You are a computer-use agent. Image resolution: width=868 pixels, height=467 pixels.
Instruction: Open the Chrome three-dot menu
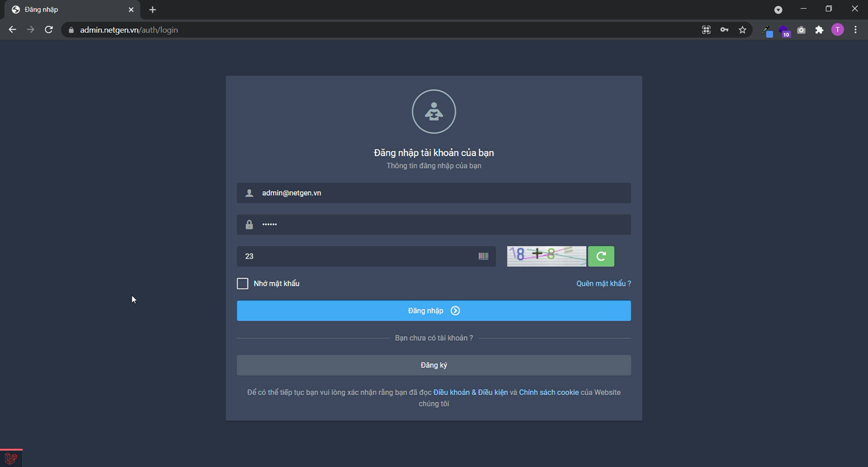[856, 30]
